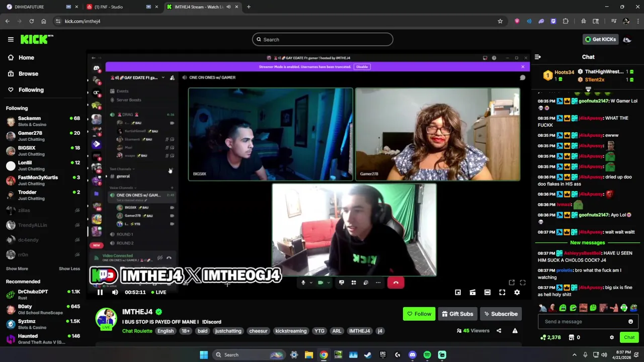Switch to the FNF - Studio browser tab

tap(122, 7)
